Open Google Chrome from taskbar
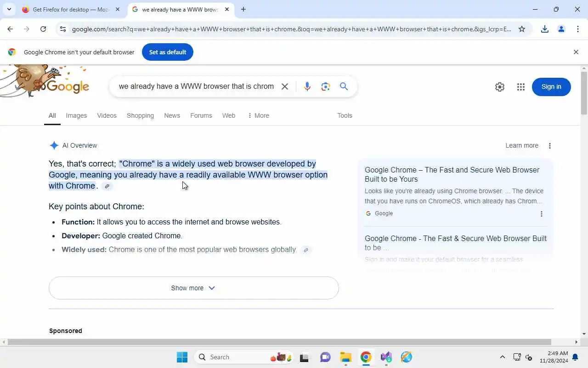588x368 pixels. tap(366, 357)
